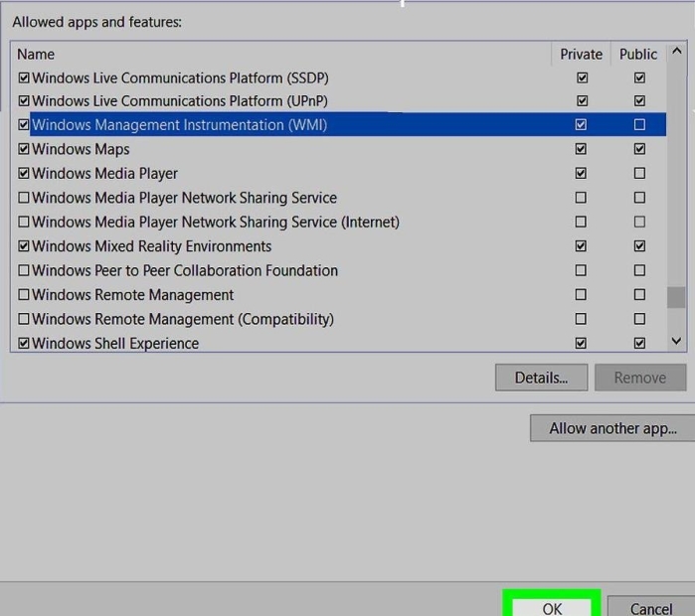Enable Public for Windows Media Player Network Sharing Service
This screenshot has height=616, width=695.
[x=639, y=198]
